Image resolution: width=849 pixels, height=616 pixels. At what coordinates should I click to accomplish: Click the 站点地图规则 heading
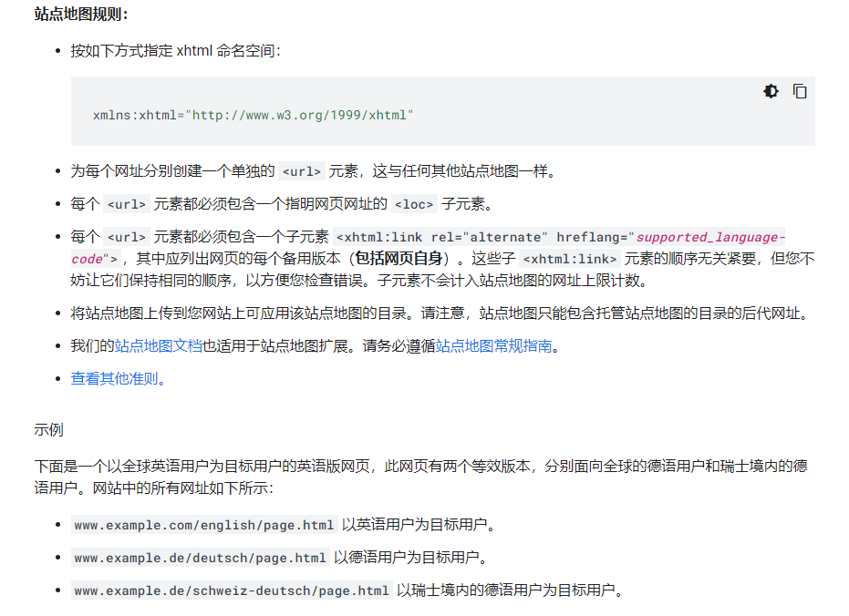[x=80, y=14]
